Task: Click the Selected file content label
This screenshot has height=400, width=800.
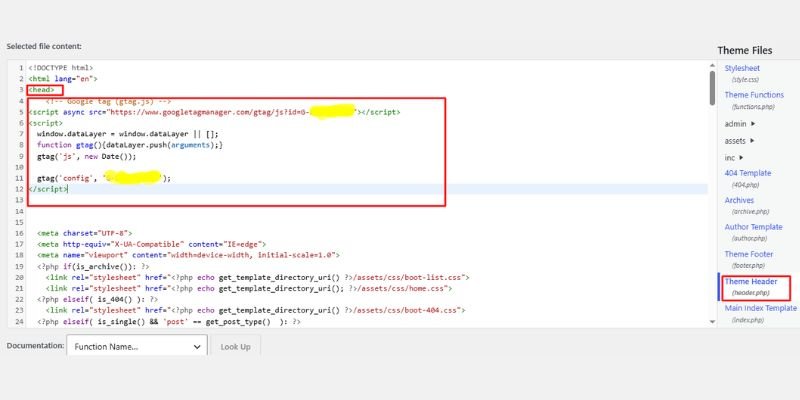Action: coord(44,46)
